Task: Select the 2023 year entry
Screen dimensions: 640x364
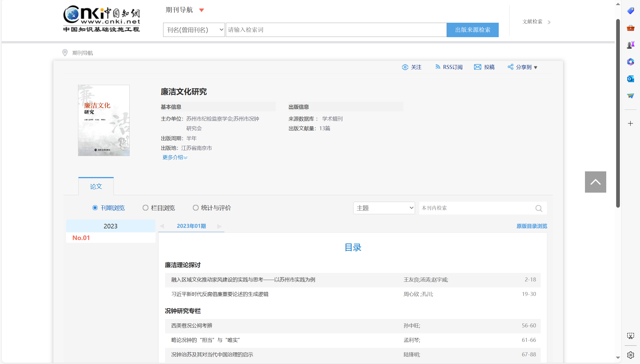Action: point(111,226)
